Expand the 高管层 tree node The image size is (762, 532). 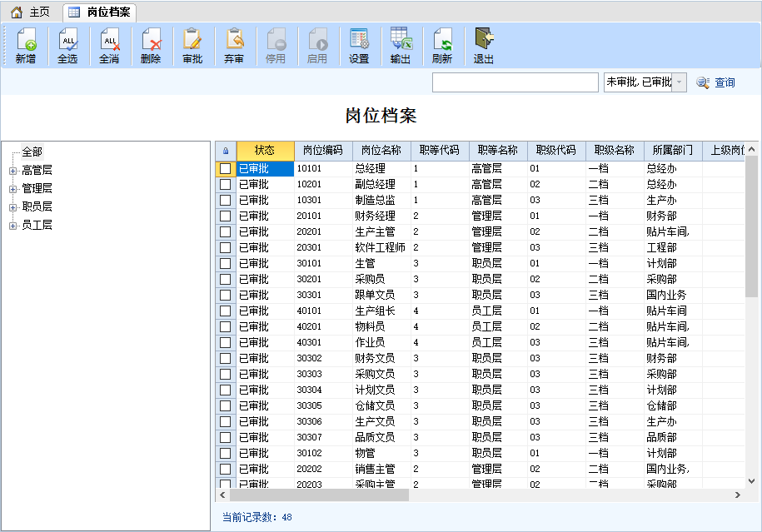click(x=13, y=171)
